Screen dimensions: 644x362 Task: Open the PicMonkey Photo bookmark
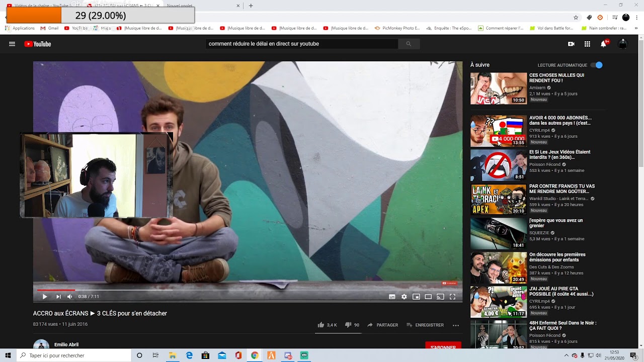click(397, 28)
